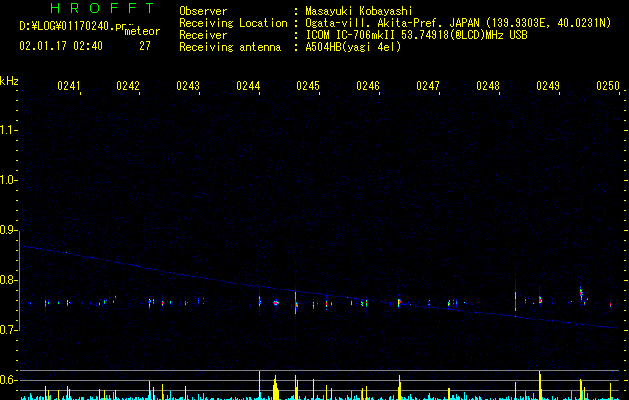Click the ICOM IC-706mkII receiver text
This screenshot has width=629, height=400.
(416, 35)
